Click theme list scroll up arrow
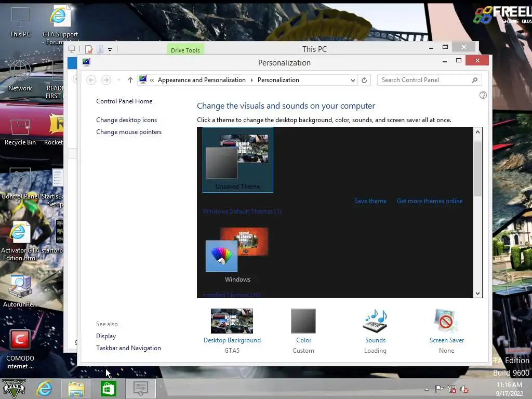The width and height of the screenshot is (532, 399). [477, 132]
